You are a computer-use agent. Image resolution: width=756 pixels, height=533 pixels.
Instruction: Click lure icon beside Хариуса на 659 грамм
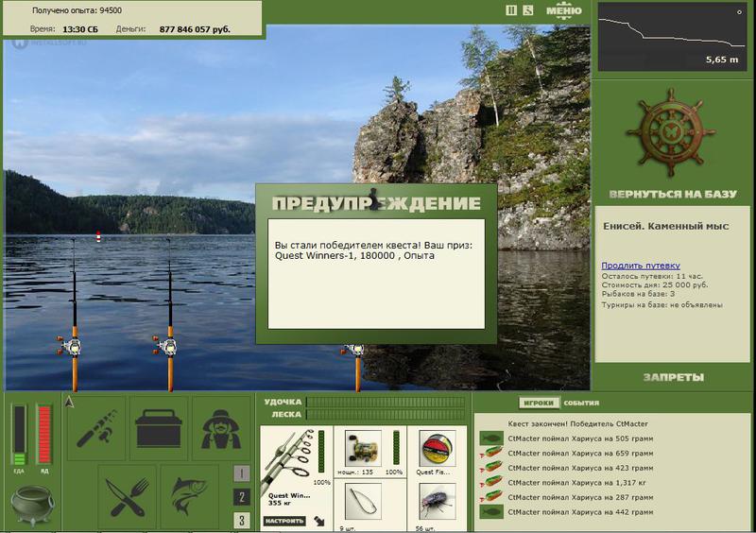pyautogui.click(x=491, y=453)
